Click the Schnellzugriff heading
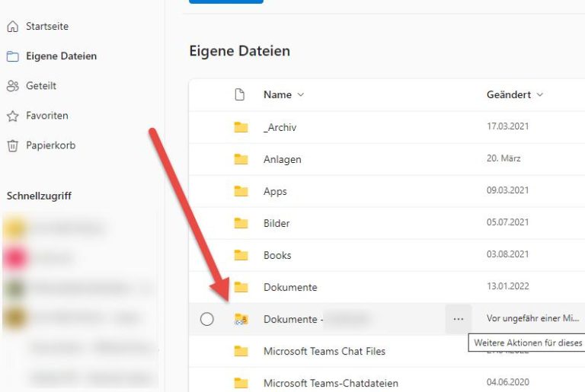Image resolution: width=585 pixels, height=392 pixels. [x=39, y=196]
